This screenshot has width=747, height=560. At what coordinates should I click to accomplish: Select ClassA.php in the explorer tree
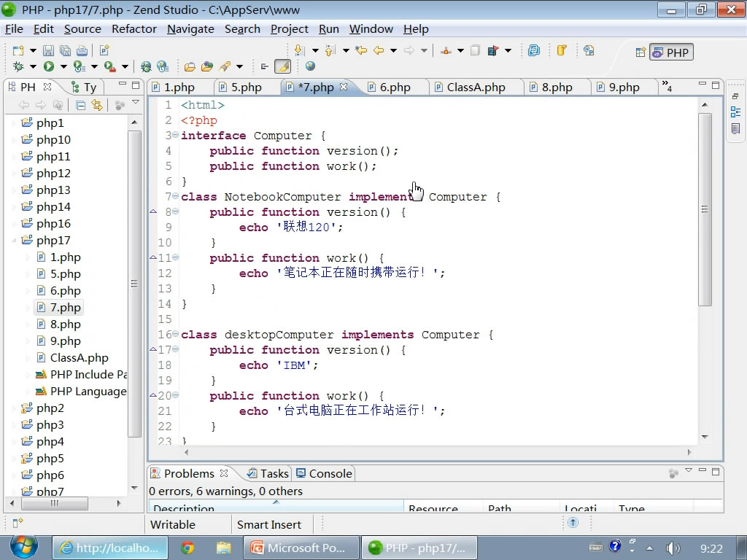click(x=79, y=357)
